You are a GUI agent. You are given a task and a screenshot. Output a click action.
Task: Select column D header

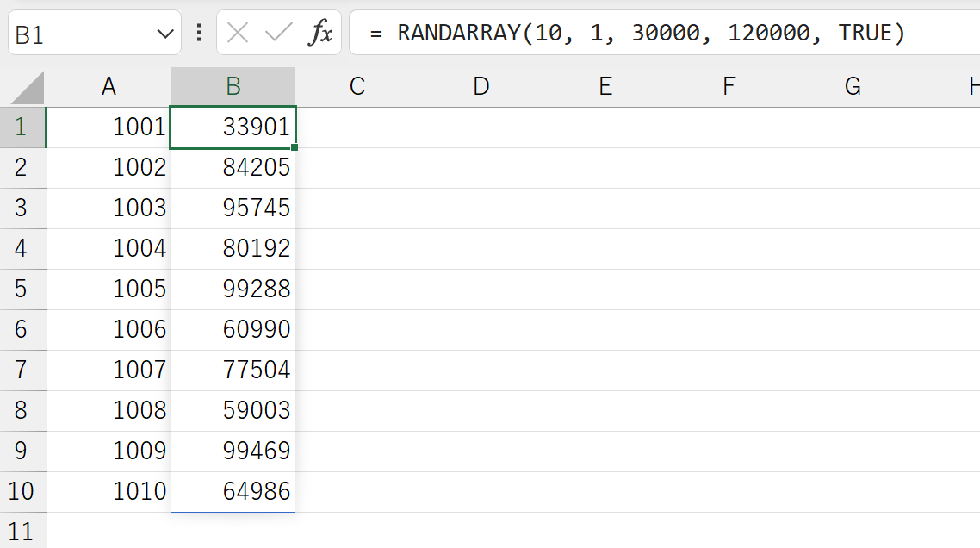point(481,87)
